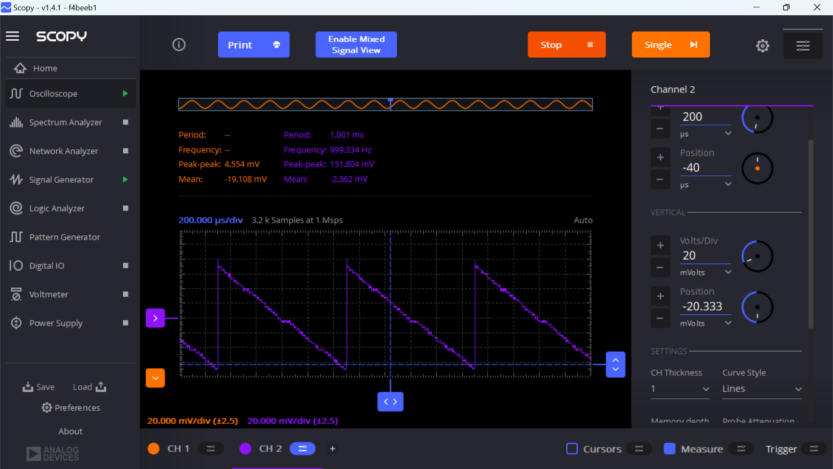Screen dimensions: 833x469
Task: Click horizontal Position knob with orange dot
Action: pyautogui.click(x=757, y=168)
